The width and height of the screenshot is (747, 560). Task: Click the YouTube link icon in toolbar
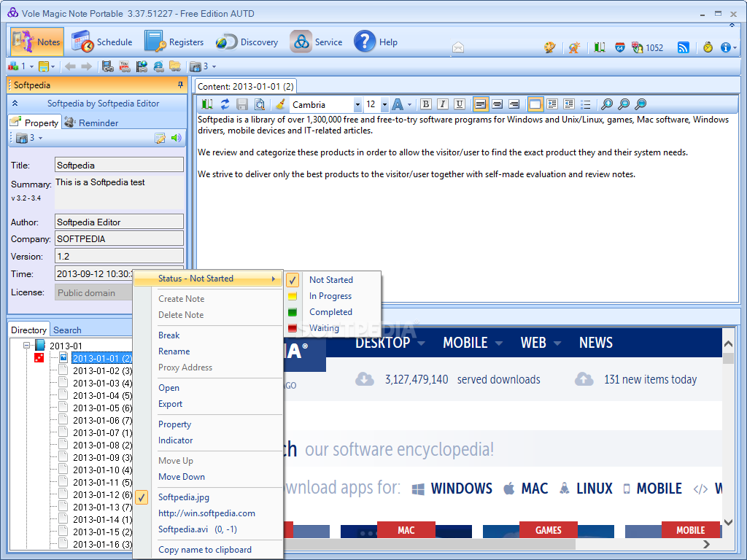click(x=125, y=66)
